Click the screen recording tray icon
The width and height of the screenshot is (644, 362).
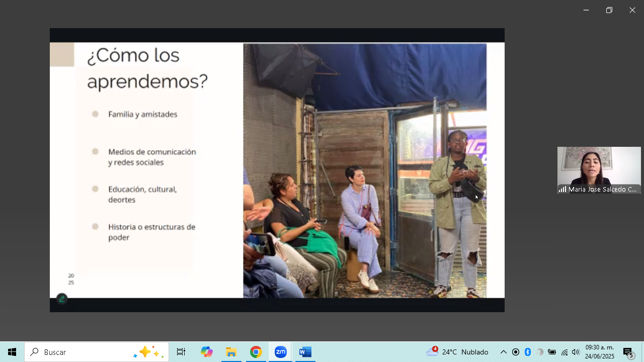tap(516, 352)
